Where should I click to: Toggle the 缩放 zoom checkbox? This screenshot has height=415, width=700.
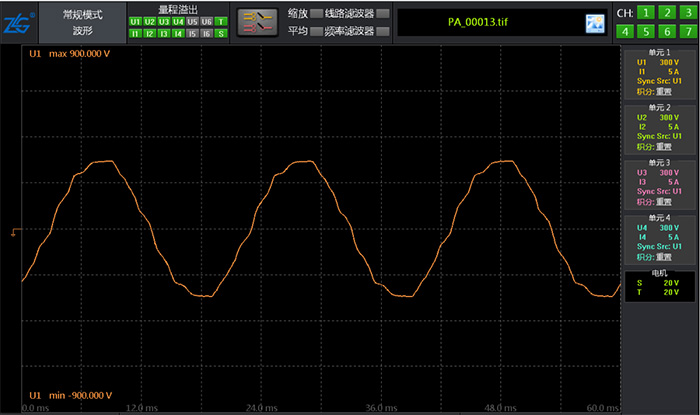(316, 14)
